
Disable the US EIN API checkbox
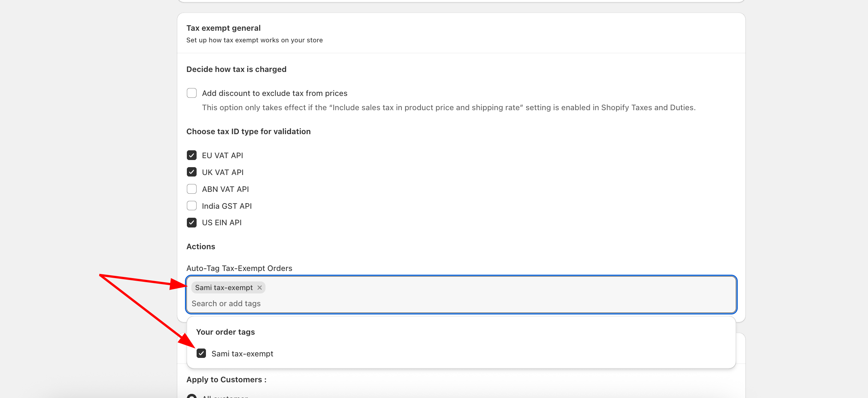[x=192, y=223]
